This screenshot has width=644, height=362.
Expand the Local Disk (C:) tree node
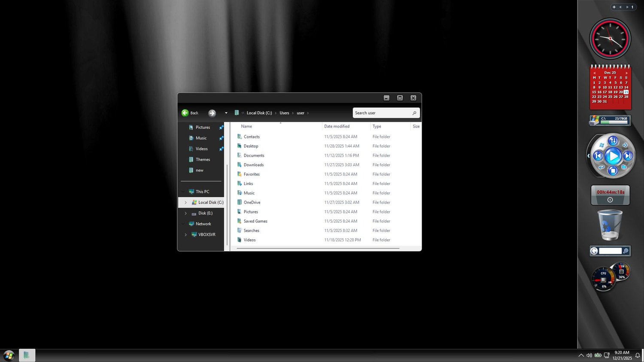pyautogui.click(x=185, y=202)
